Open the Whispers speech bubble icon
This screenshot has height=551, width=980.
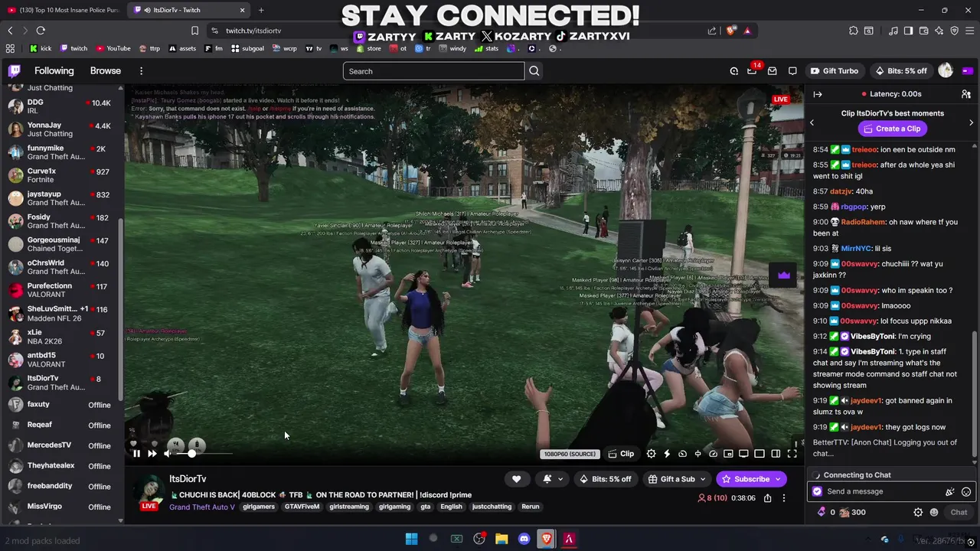click(792, 71)
